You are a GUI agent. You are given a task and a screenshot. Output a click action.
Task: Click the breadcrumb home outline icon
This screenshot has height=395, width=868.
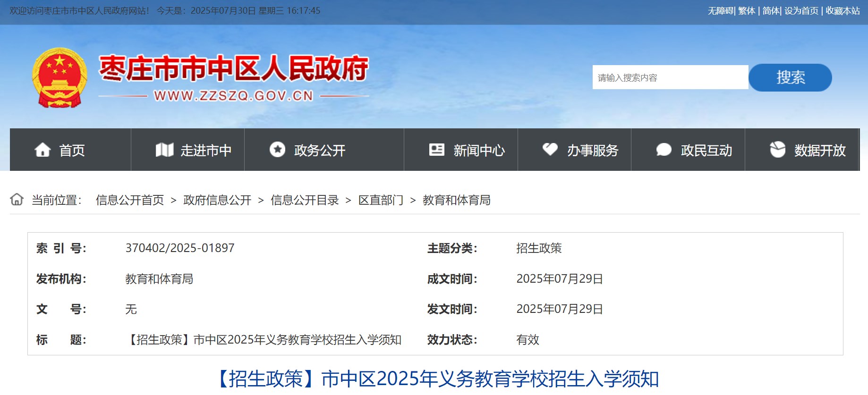pyautogui.click(x=17, y=200)
